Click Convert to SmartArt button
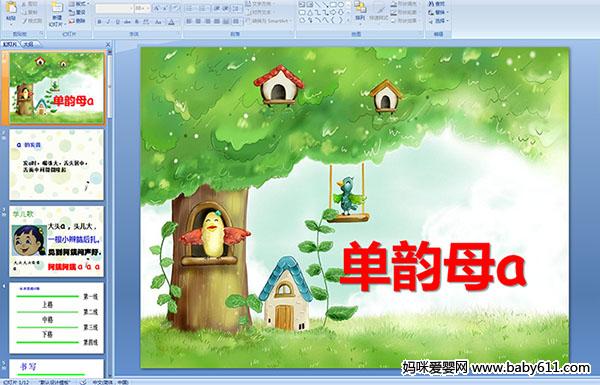 coord(267,21)
